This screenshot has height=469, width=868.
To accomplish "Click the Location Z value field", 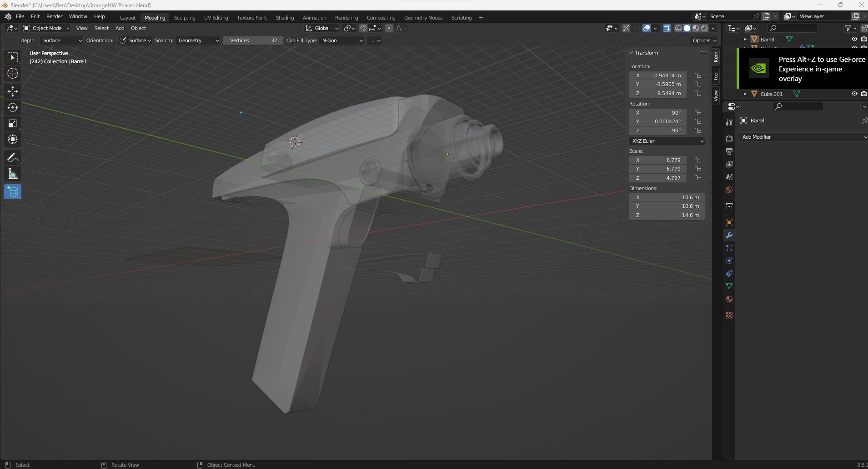I will click(657, 93).
